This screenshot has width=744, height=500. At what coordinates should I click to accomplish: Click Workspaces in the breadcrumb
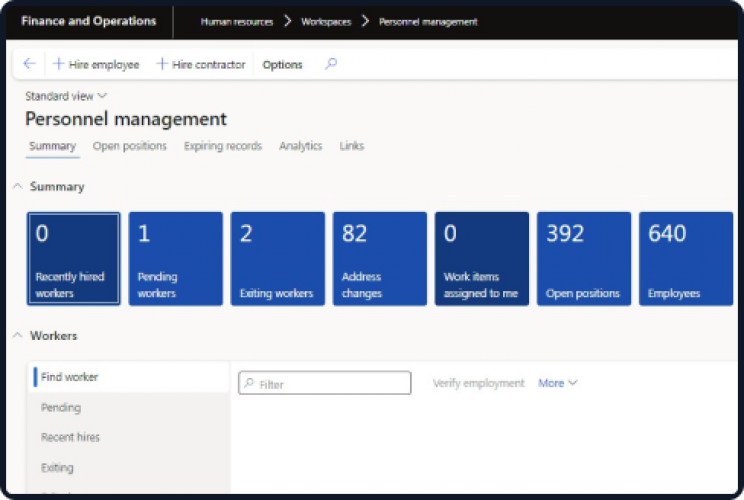click(x=326, y=22)
